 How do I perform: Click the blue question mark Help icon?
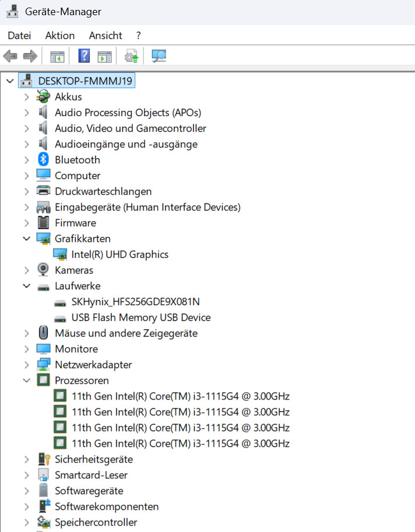point(85,56)
